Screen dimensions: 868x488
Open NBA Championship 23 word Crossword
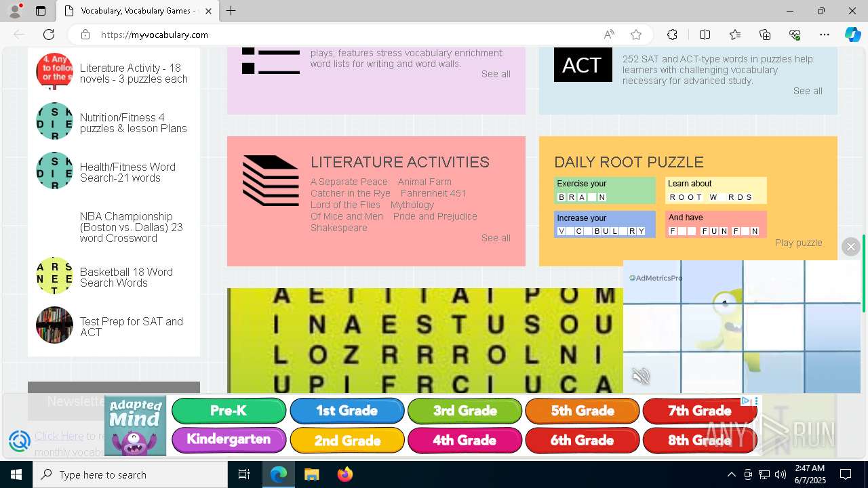click(131, 227)
